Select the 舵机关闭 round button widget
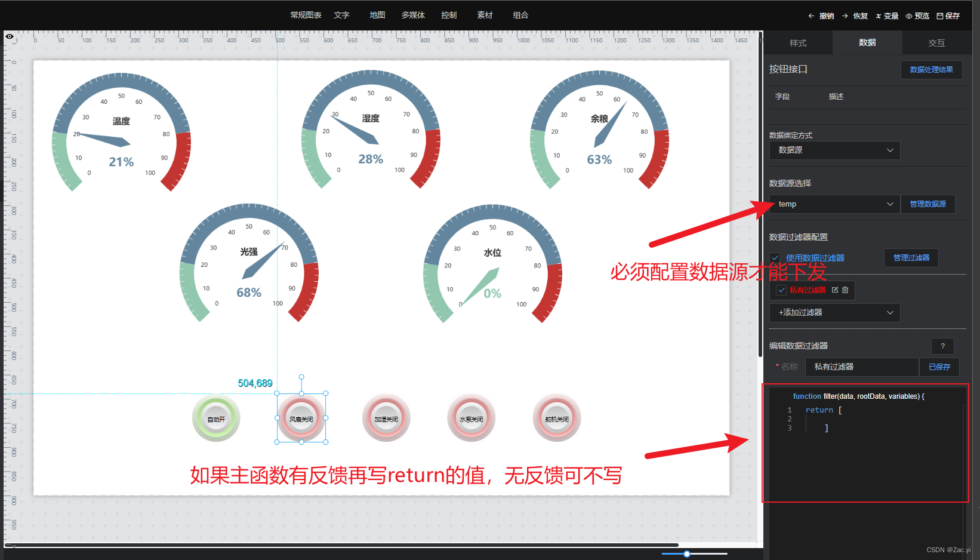Screen dimensions: 980x560 click(x=557, y=419)
